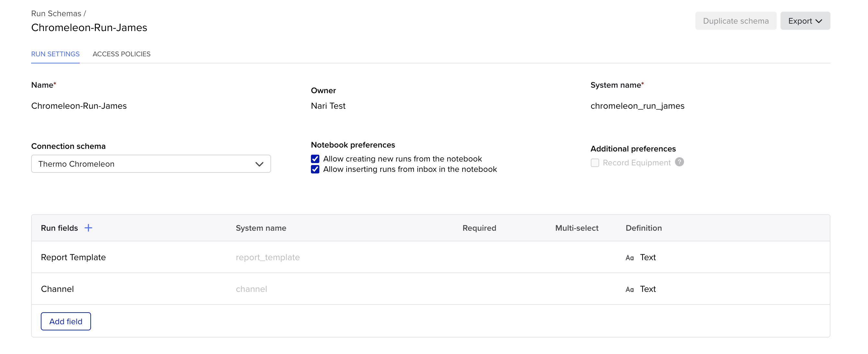Uncheck Allow inserting runs from inbox

tap(315, 169)
